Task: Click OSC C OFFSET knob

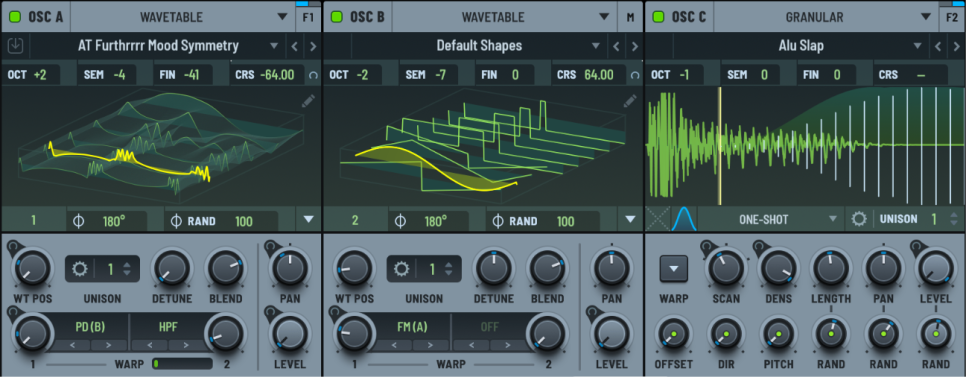Action: 673,334
